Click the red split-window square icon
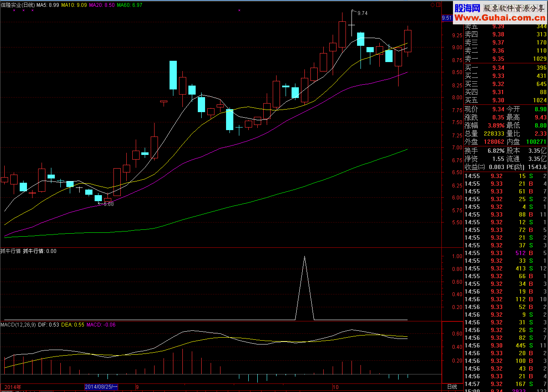 pos(438,5)
